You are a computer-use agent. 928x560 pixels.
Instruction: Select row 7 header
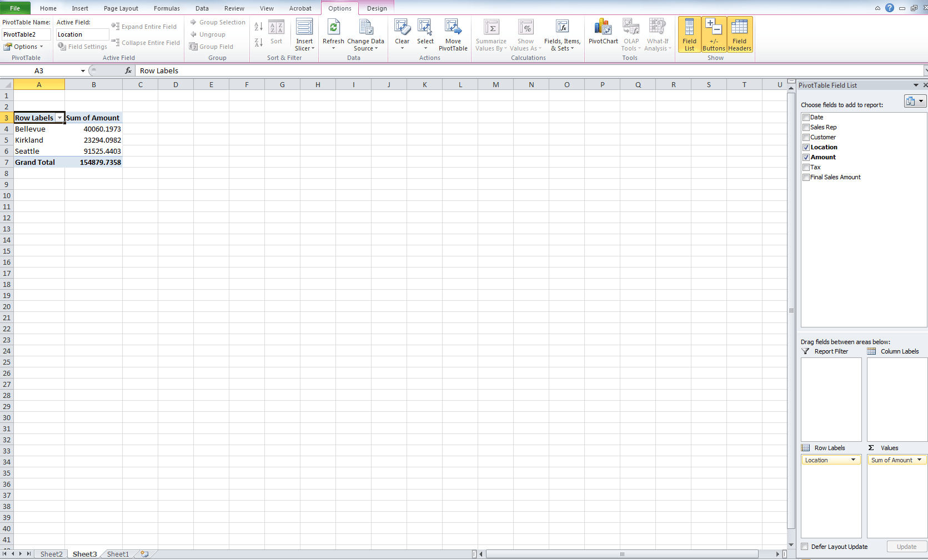tap(7, 162)
